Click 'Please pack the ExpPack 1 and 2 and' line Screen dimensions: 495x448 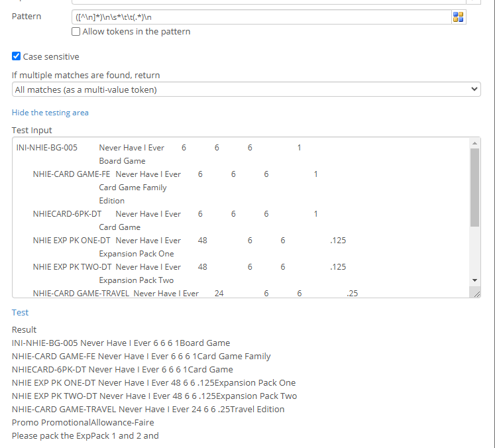pos(85,435)
